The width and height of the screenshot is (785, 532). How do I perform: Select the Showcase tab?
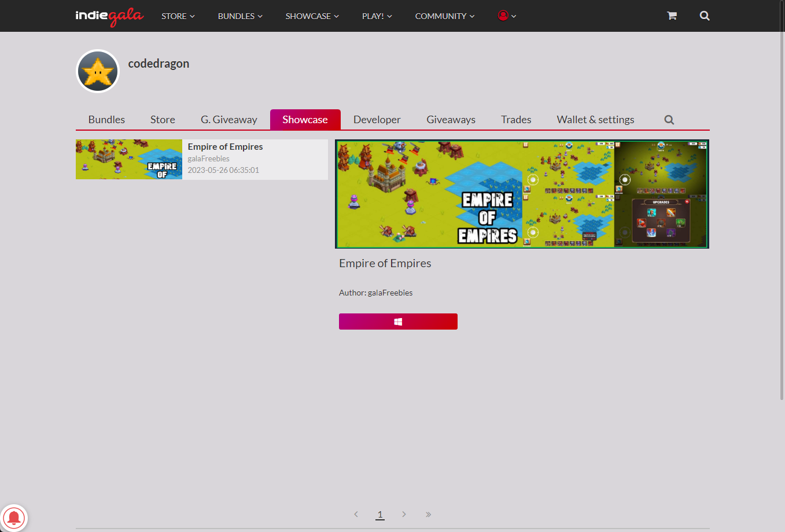click(305, 120)
